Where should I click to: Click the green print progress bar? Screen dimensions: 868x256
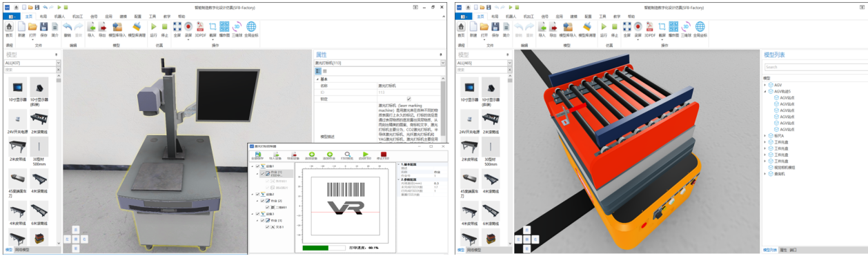(315, 248)
